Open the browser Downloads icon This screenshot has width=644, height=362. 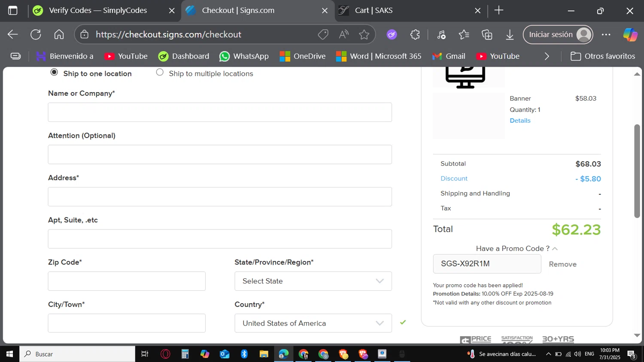(510, 35)
